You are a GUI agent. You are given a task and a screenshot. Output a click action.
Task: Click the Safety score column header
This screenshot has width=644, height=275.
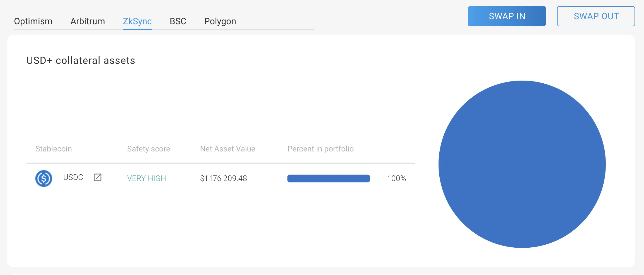point(149,149)
